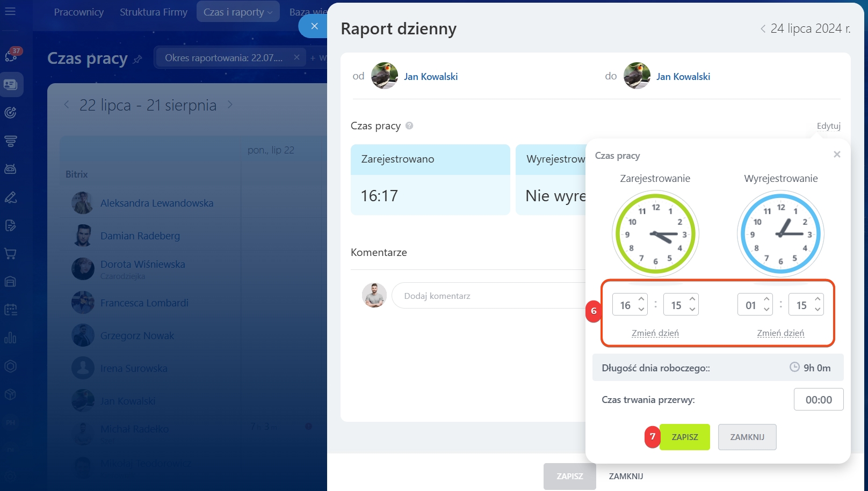Switch to Struktura Firmy tab
The height and width of the screenshot is (491, 868).
point(153,12)
